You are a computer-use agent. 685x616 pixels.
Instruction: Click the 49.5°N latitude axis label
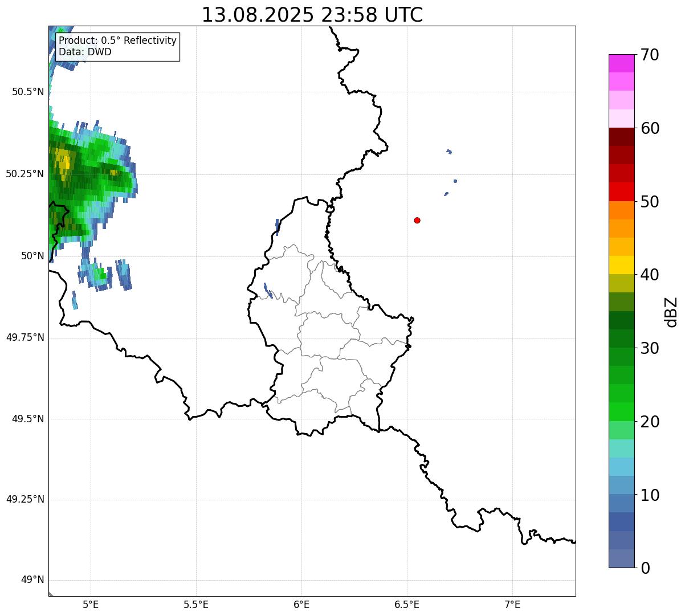point(28,419)
